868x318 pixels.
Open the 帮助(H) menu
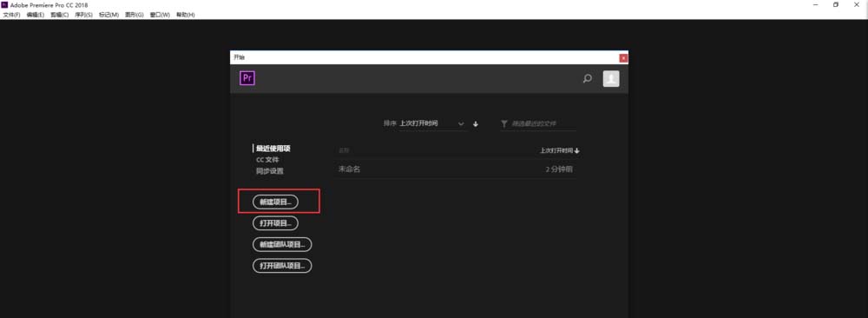(x=186, y=15)
